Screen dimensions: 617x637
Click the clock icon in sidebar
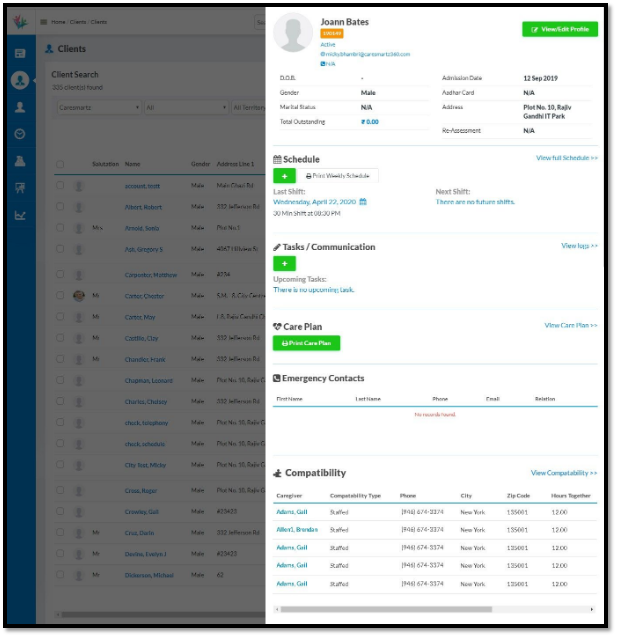(x=20, y=134)
